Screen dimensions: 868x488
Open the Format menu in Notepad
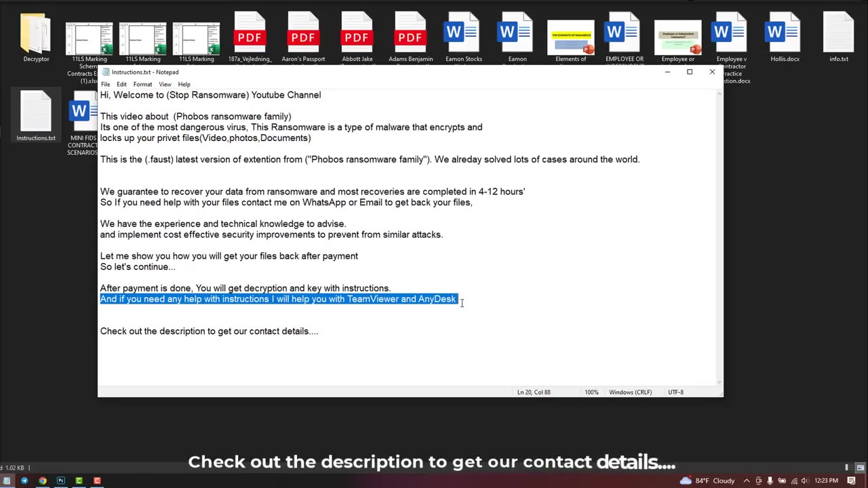142,84
